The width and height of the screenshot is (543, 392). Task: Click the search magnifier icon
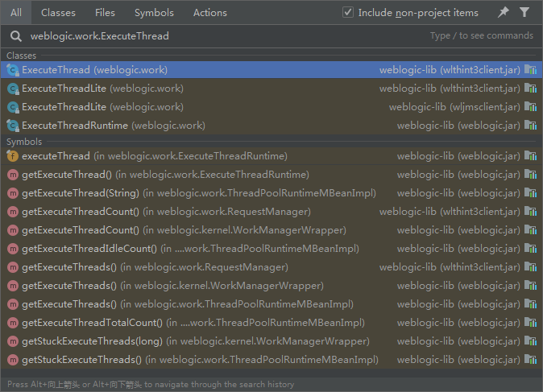[16, 36]
